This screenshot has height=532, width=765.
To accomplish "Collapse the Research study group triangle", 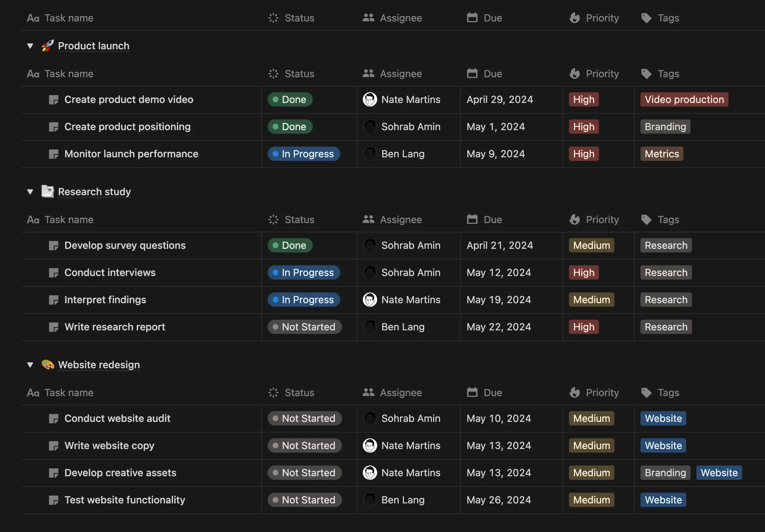I will [x=30, y=192].
